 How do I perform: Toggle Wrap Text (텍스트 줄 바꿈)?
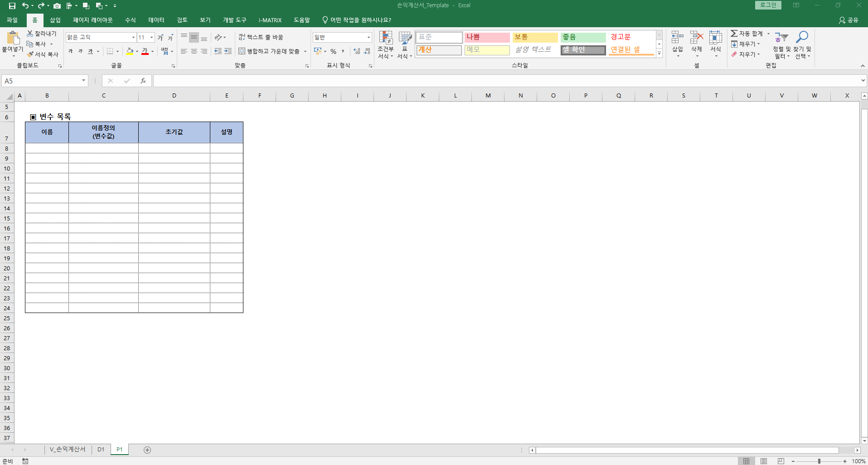261,37
